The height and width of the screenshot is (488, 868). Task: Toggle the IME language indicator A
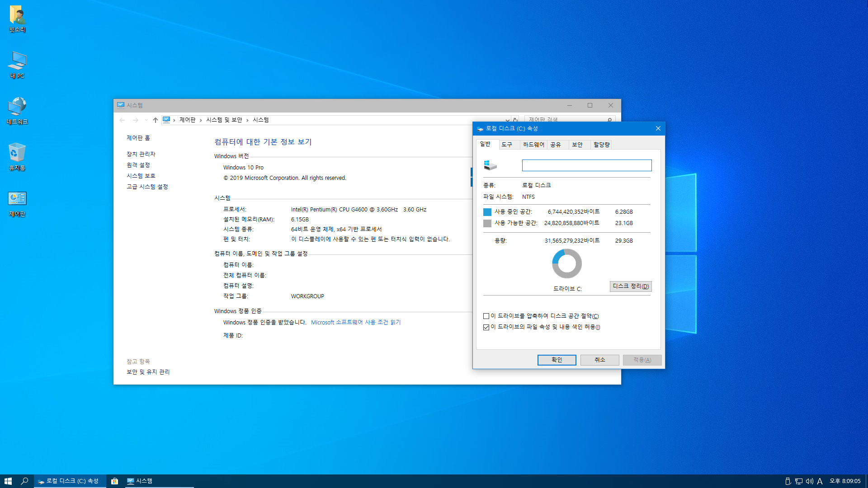point(820,481)
